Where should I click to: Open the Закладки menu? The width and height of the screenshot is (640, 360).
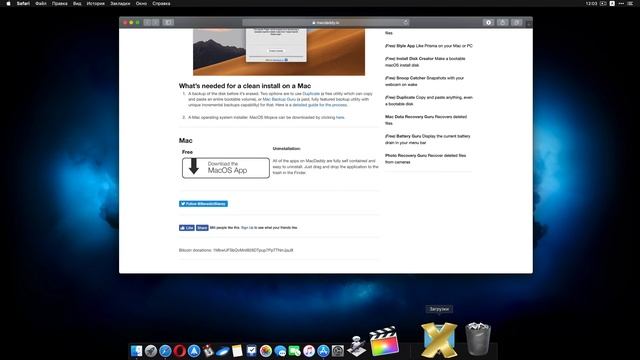click(120, 3)
